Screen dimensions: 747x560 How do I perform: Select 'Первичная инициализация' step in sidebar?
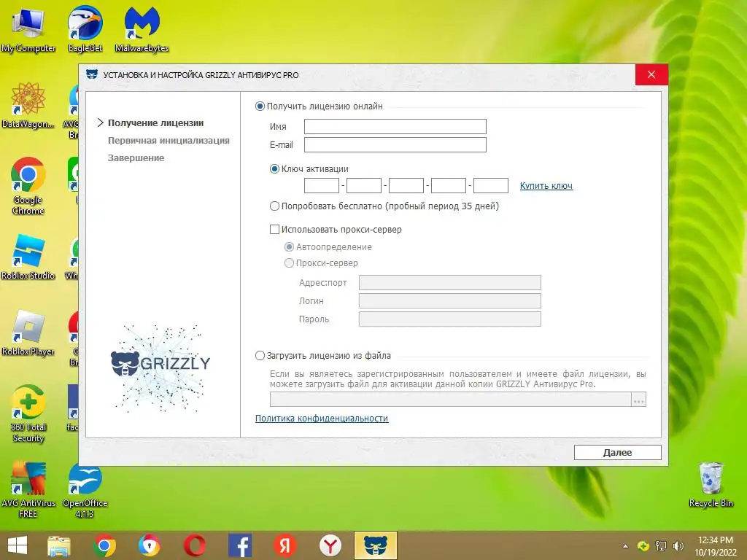(169, 141)
